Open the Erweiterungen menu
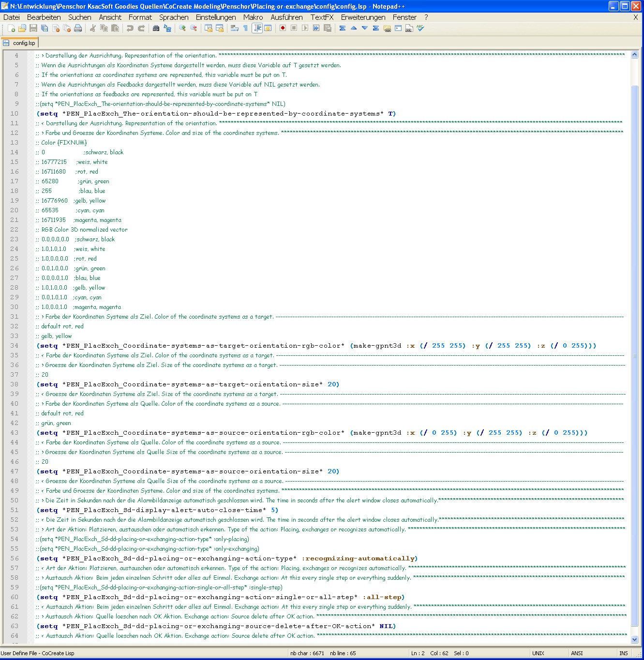The height and width of the screenshot is (660, 644). [363, 17]
